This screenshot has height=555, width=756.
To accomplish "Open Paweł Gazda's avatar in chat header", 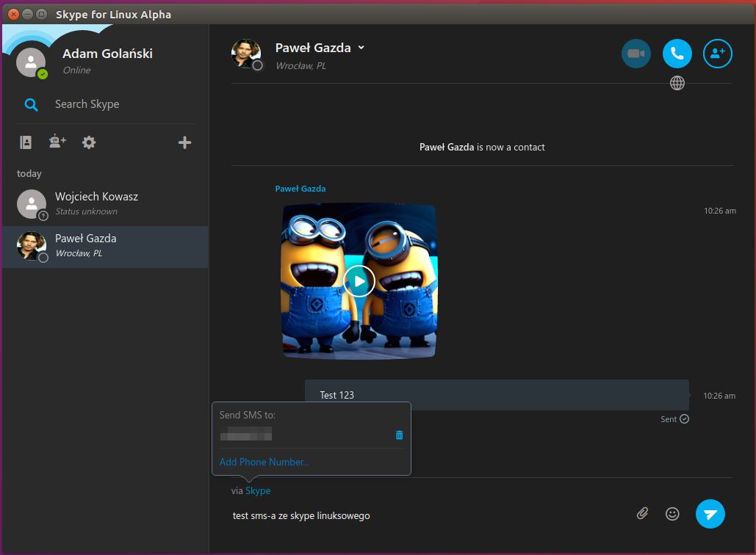I will pos(246,54).
